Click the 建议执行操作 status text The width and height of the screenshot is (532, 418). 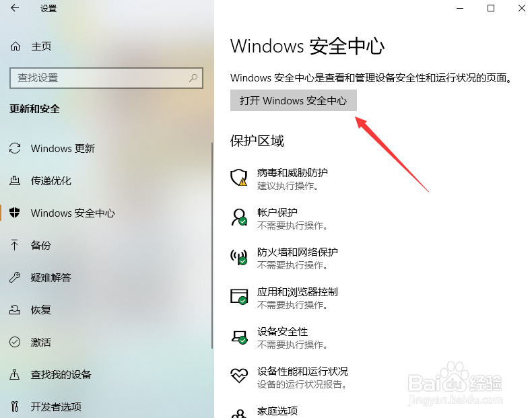[288, 186]
